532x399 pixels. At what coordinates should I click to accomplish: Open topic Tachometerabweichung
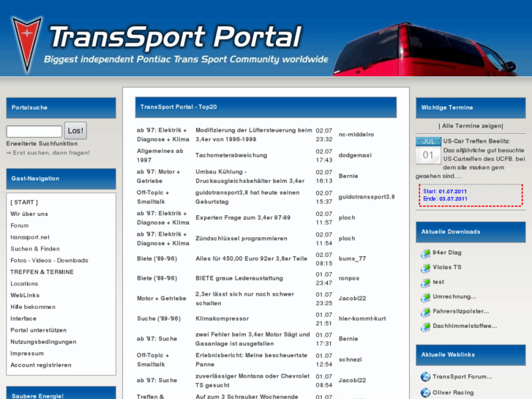point(231,155)
